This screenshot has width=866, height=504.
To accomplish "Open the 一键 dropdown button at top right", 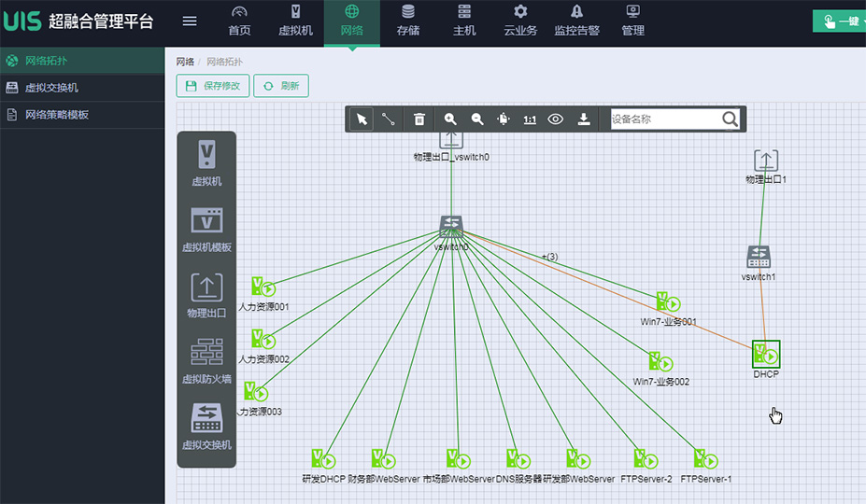I will pos(838,21).
